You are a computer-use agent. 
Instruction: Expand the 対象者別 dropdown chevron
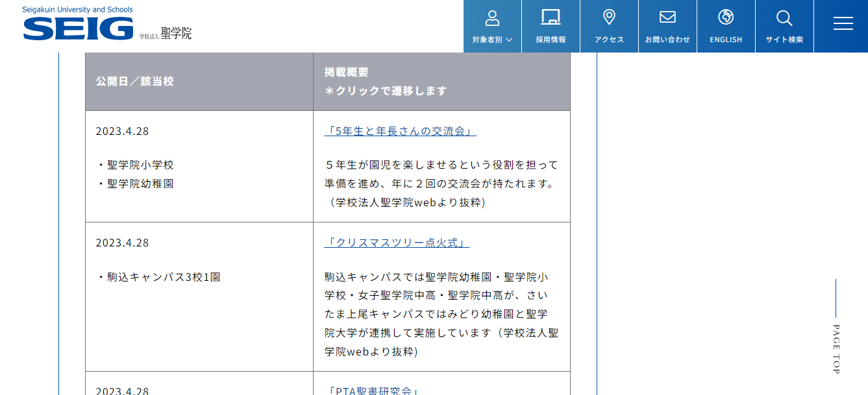(509, 40)
